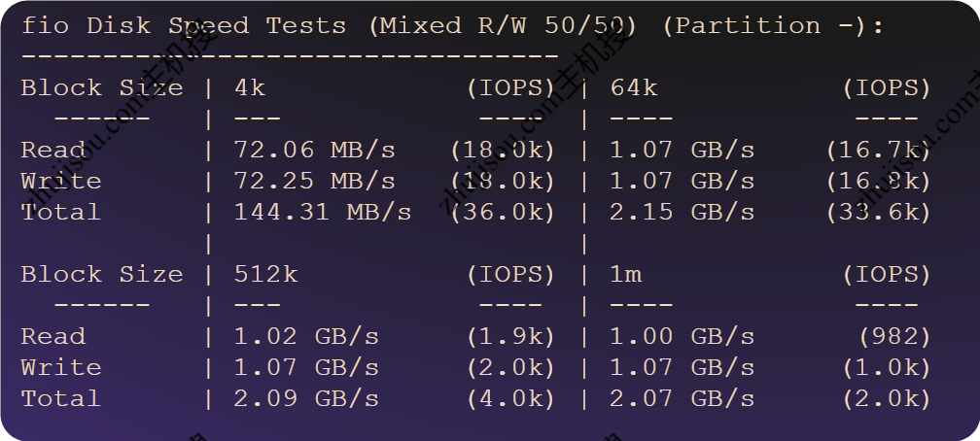Click the (982) read IOPS value
This screenshot has width=980, height=441.
tap(894, 337)
